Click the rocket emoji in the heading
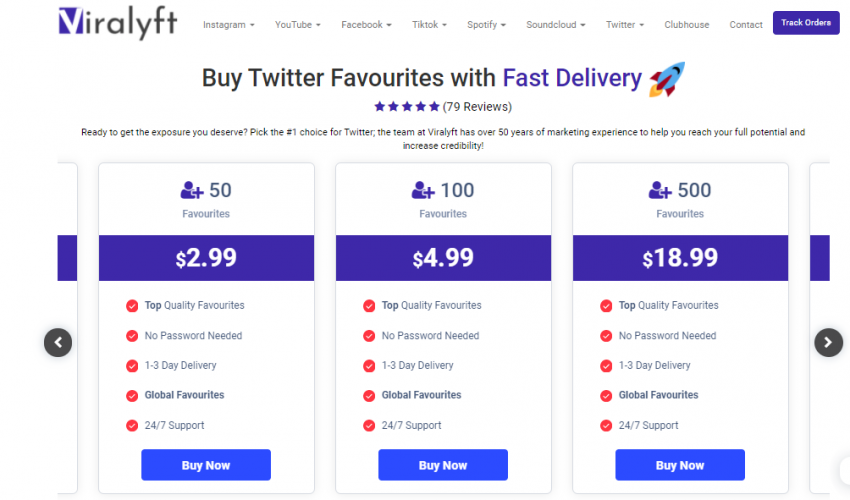The image size is (850, 500). point(667,79)
